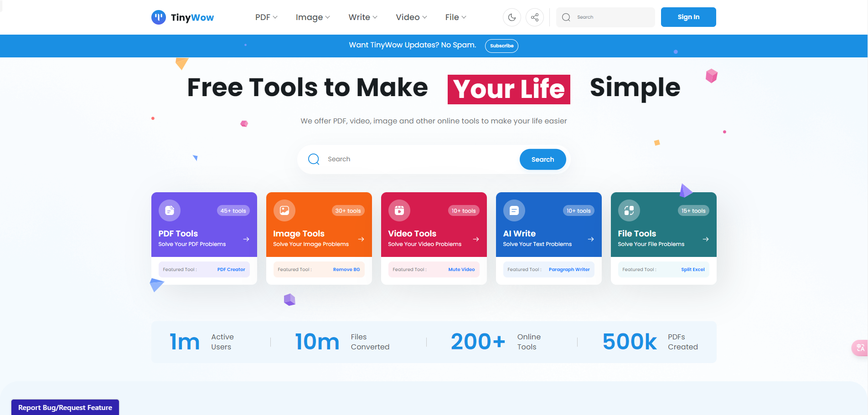Focus the header Search field
The height and width of the screenshot is (415, 868).
[605, 17]
